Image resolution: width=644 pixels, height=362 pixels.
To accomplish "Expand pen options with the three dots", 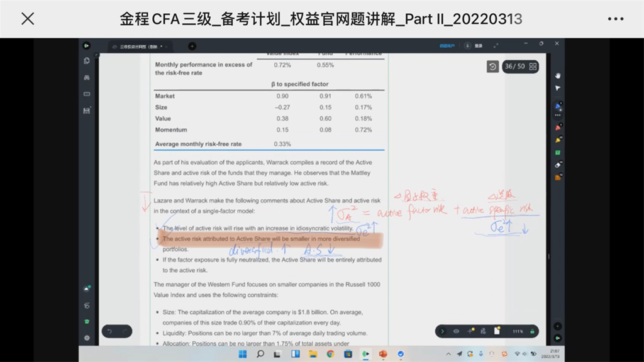I will tap(558, 116).
